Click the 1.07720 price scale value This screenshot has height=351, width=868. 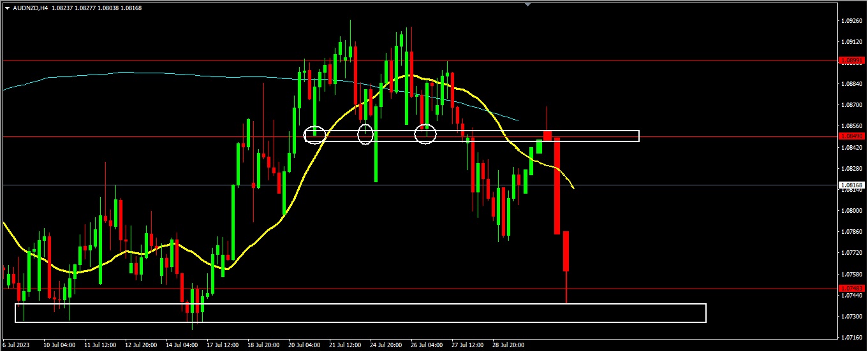852,253
